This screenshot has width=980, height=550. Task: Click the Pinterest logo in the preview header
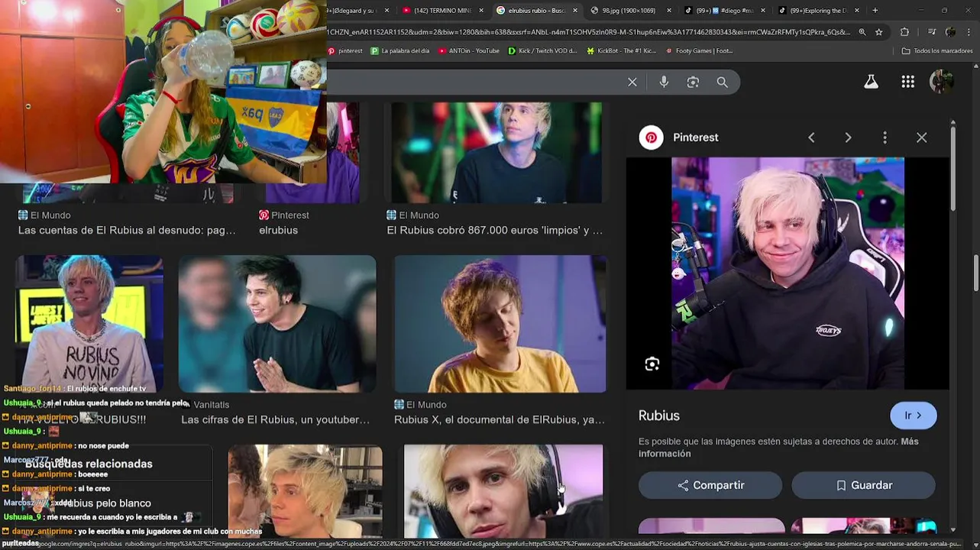(x=651, y=137)
